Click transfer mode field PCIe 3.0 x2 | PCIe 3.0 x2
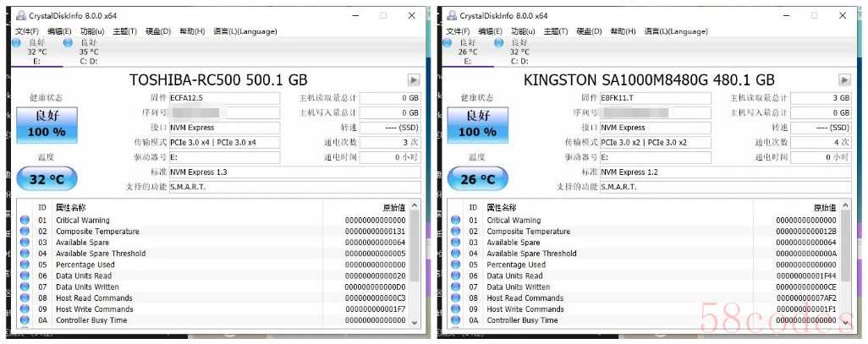The width and height of the screenshot is (868, 344). point(656,142)
